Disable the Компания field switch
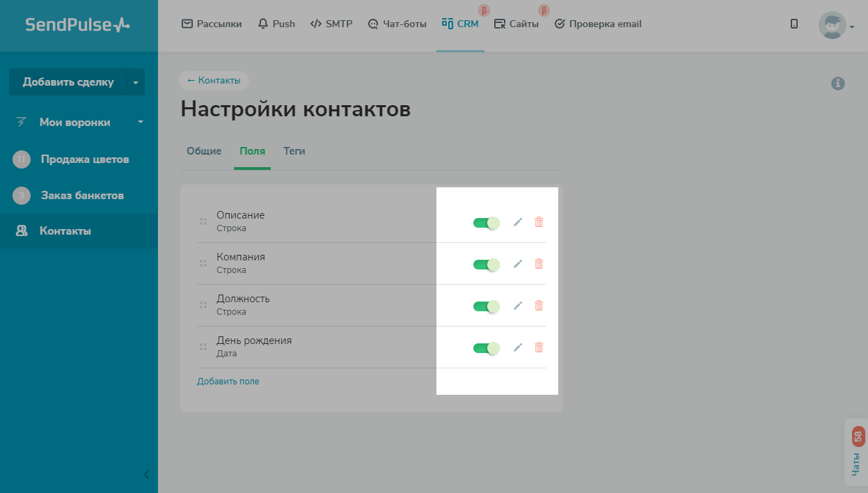Image resolution: width=868 pixels, height=493 pixels. pyautogui.click(x=486, y=265)
